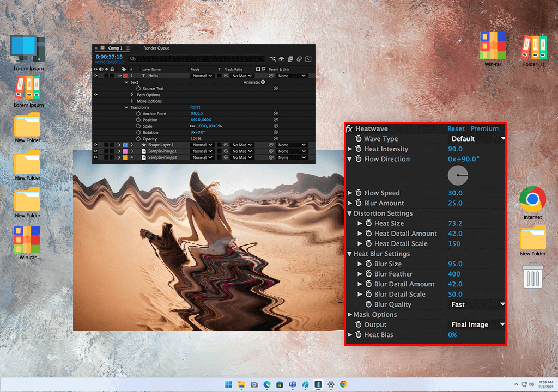Screen dimensions: 558x392
Task: Click the Animate arrow button for Text
Action: pos(263,82)
